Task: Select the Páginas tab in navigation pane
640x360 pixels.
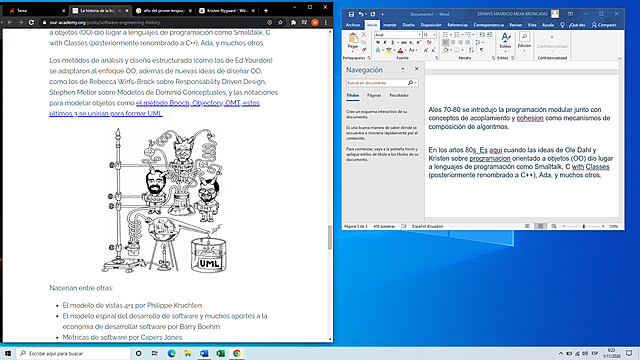Action: click(374, 95)
